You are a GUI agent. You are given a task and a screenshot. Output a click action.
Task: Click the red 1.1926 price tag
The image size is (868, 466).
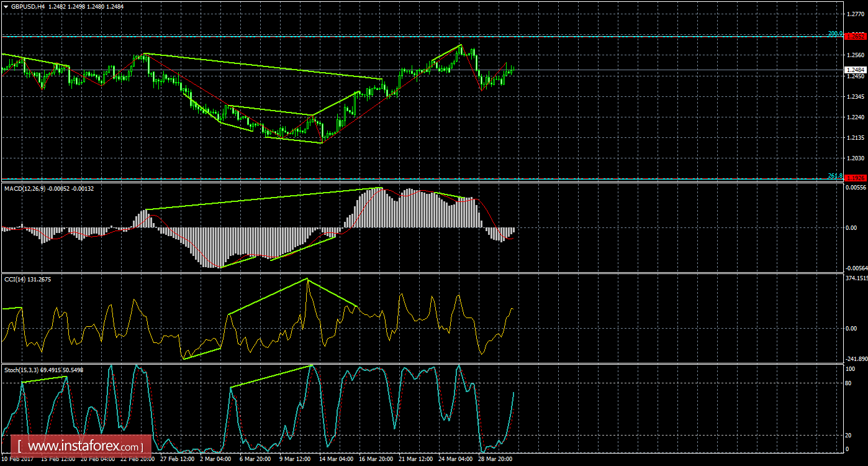[856, 178]
